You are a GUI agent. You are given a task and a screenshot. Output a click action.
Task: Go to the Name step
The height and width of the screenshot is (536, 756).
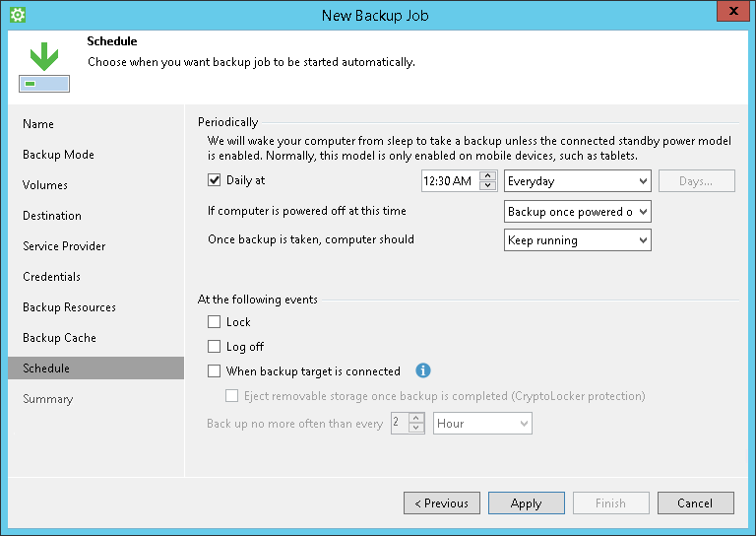coord(38,124)
